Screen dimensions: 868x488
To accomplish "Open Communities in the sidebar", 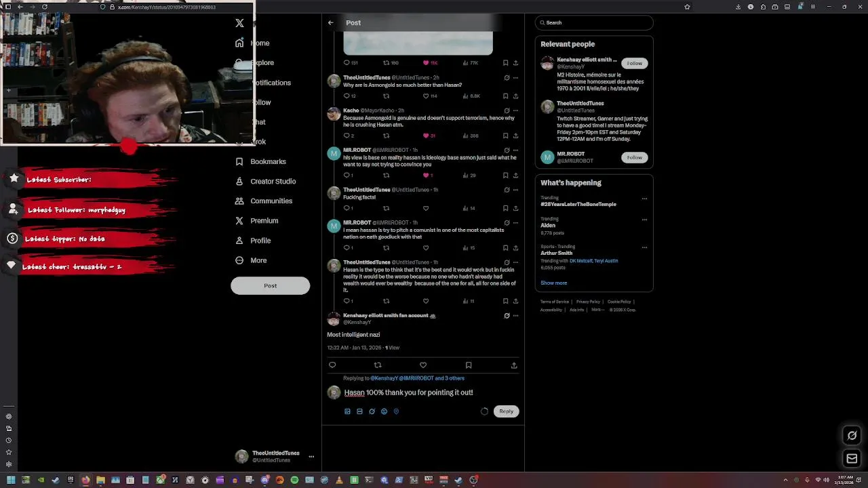I will 263,201.
